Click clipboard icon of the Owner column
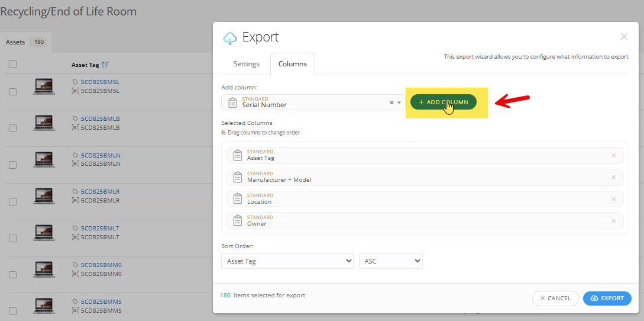The image size is (644, 321). point(238,221)
